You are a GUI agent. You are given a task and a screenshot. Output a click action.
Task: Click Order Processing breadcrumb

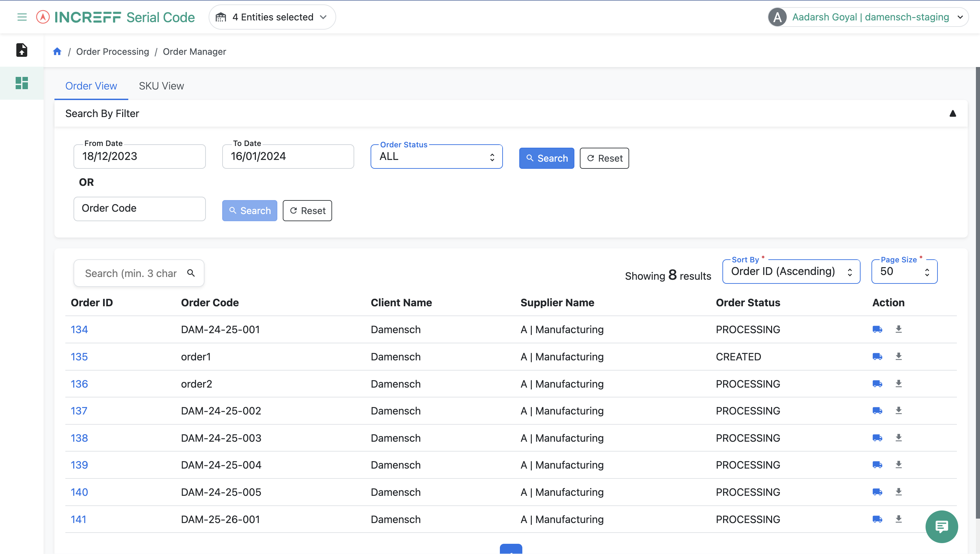tap(113, 51)
